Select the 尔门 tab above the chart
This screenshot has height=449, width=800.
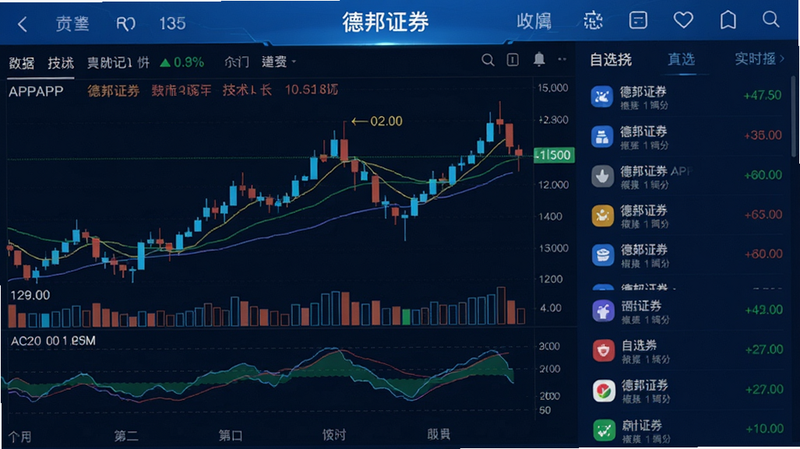[237, 62]
